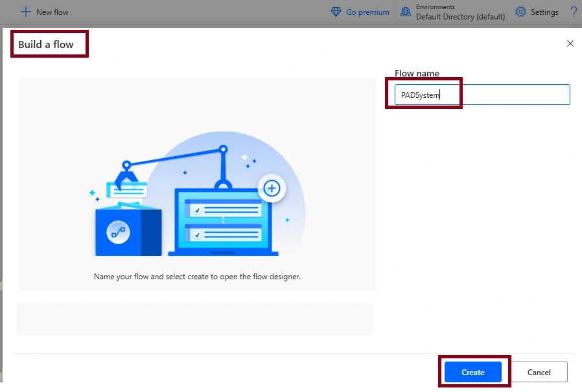This screenshot has height=392, width=582.
Task: Focus the Flow name text field
Action: click(x=482, y=95)
